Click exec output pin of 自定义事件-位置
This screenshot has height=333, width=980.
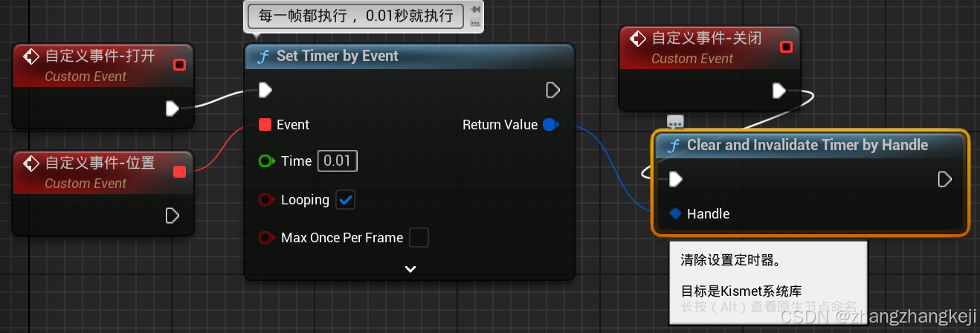pyautogui.click(x=172, y=216)
